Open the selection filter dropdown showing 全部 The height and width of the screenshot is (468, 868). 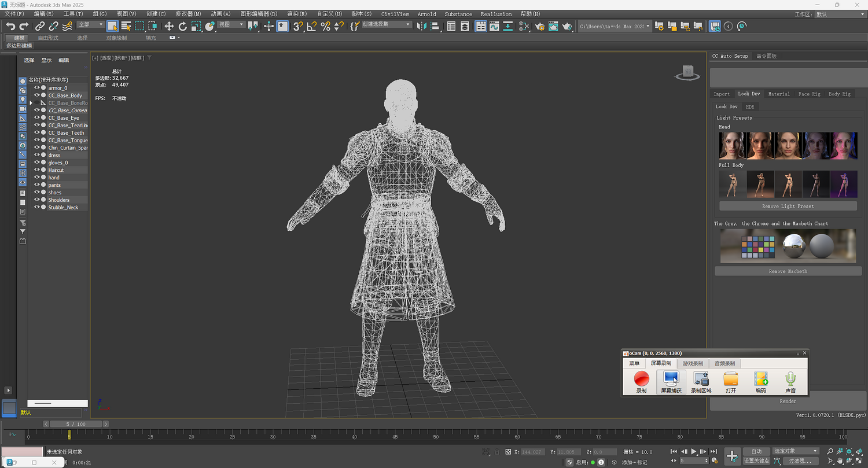(91, 25)
